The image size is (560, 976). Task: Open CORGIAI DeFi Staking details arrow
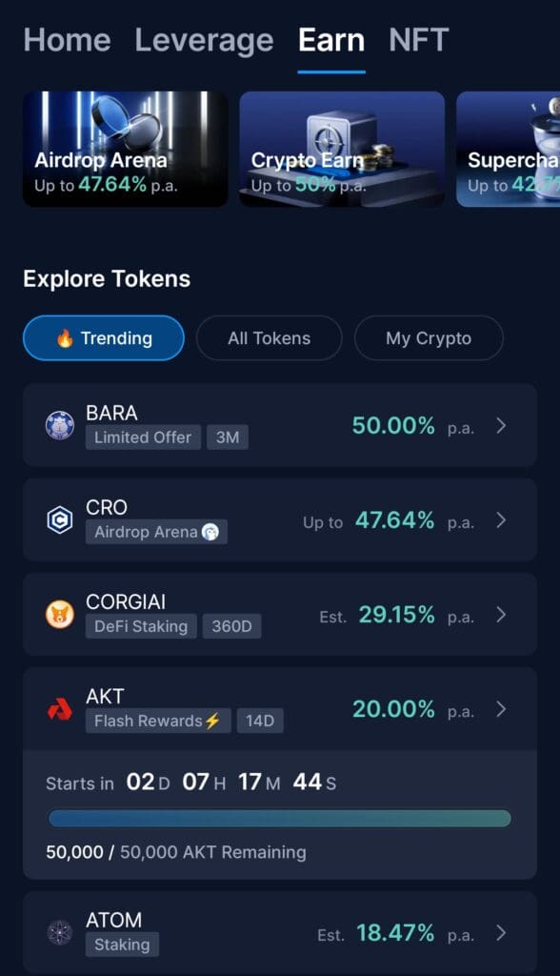pos(502,615)
